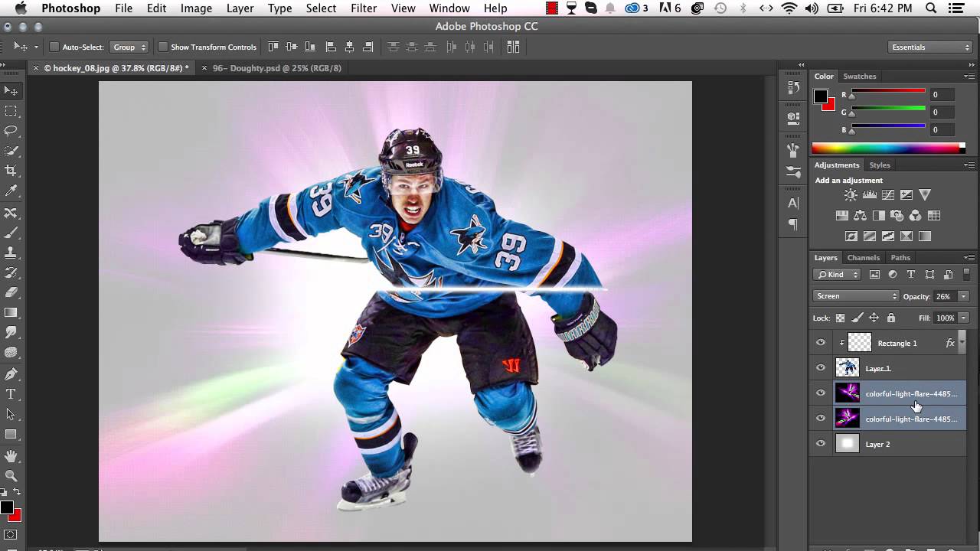Add a Curves adjustment
980x551 pixels.
888,195
